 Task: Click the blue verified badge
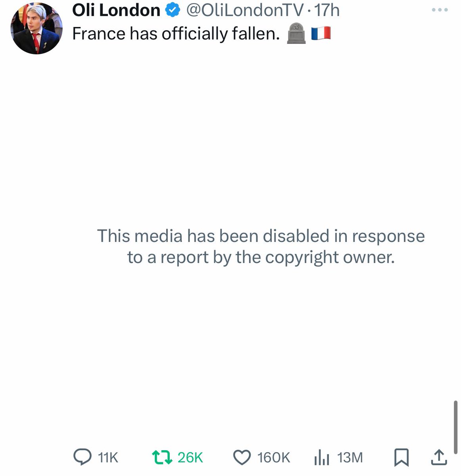tap(172, 11)
